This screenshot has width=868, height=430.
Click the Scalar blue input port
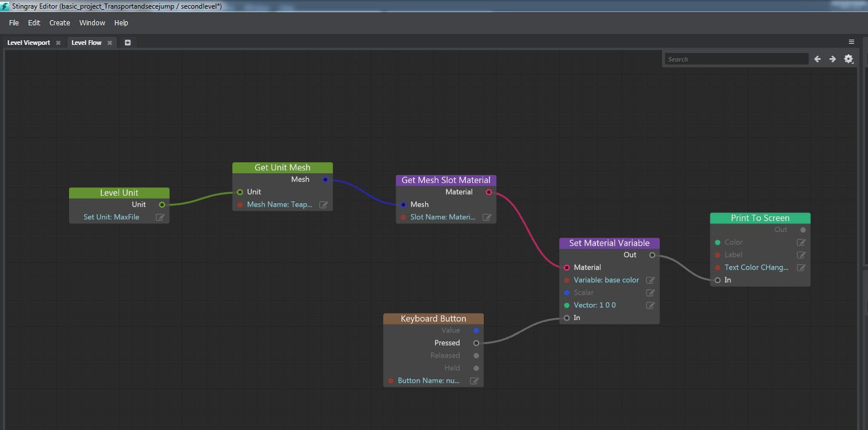[x=567, y=292]
